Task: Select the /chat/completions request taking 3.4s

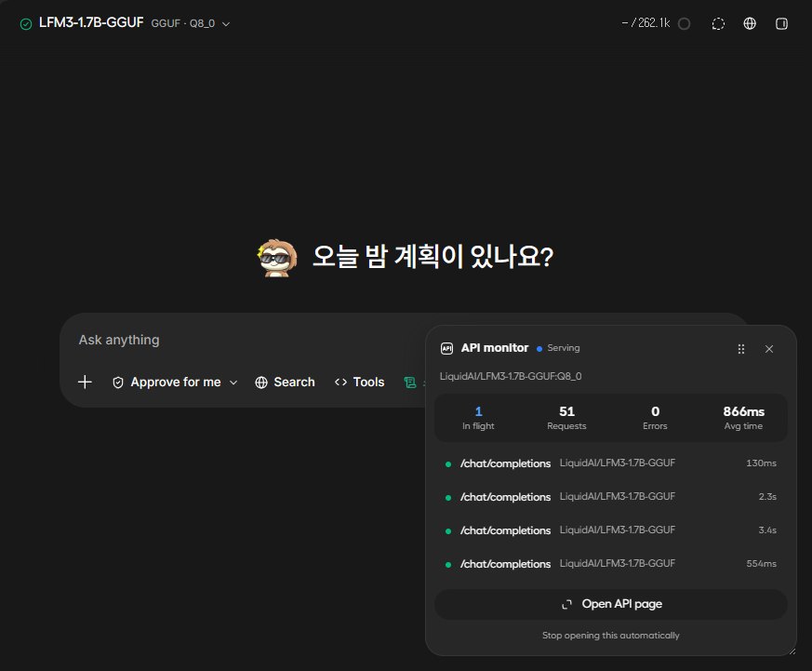Action: pos(611,530)
